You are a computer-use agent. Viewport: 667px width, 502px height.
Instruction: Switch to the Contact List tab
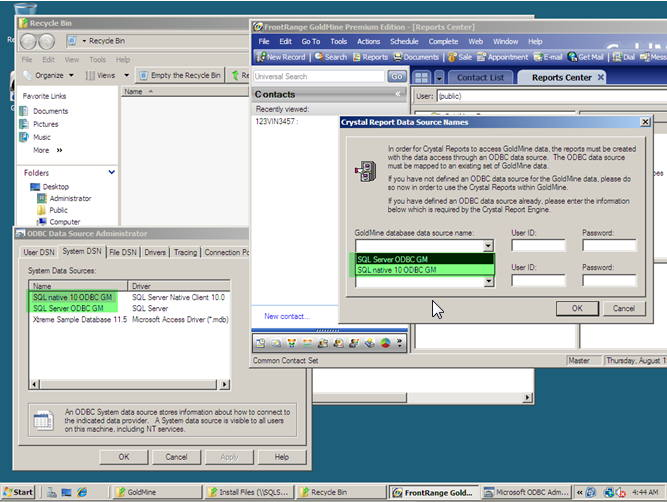tap(480, 77)
